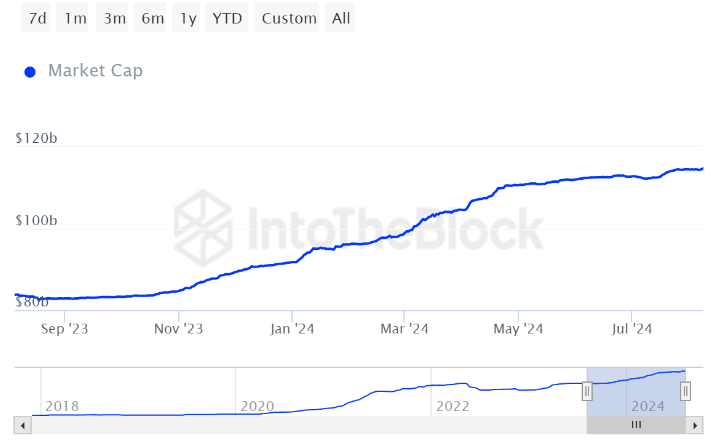Choose the YTD range option
711x440 pixels.
coord(226,18)
